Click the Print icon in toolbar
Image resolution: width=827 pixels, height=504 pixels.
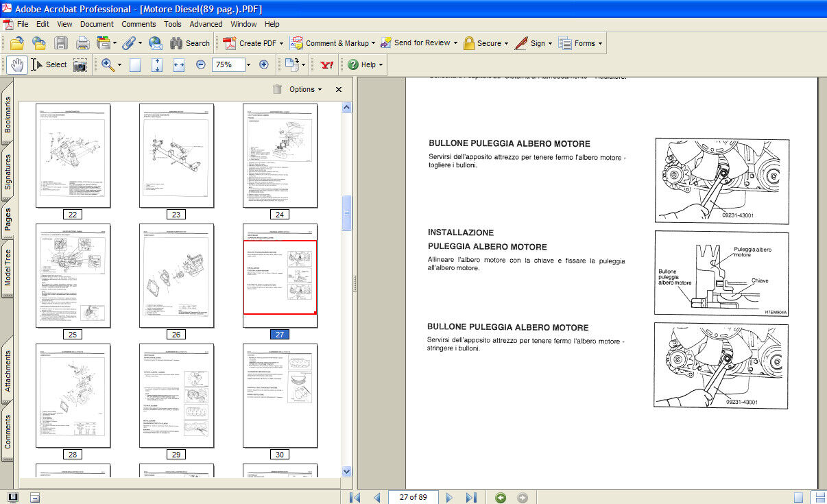[83, 43]
